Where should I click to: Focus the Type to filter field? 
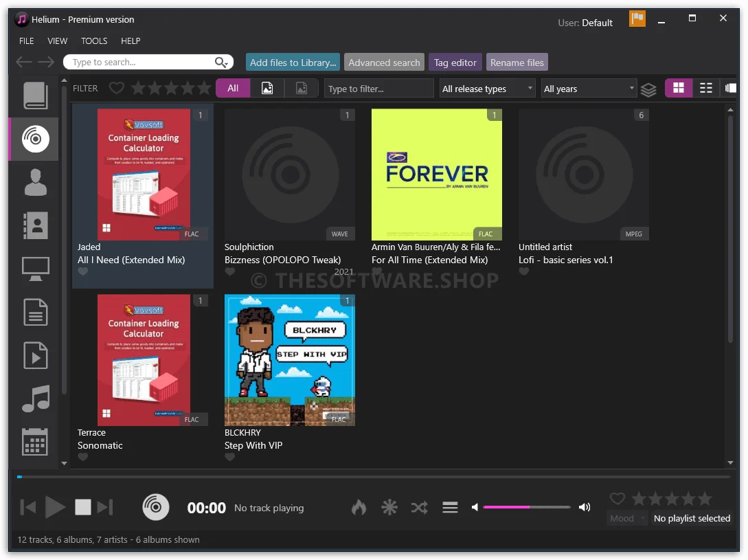[378, 89]
